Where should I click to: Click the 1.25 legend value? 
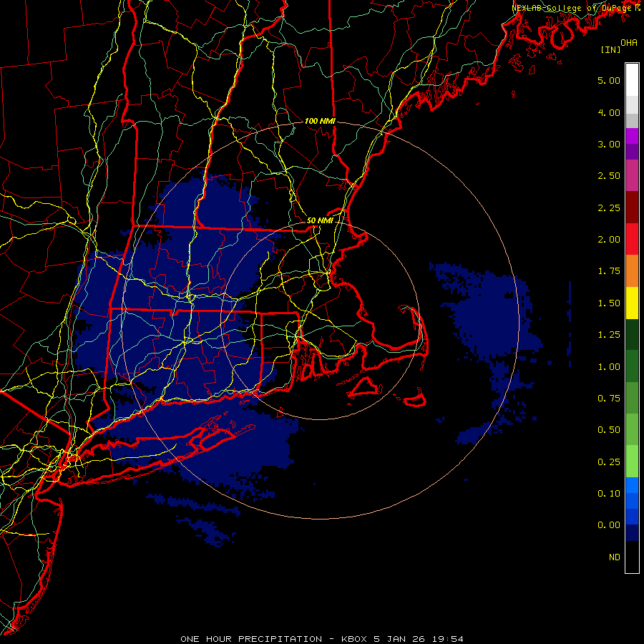click(609, 335)
